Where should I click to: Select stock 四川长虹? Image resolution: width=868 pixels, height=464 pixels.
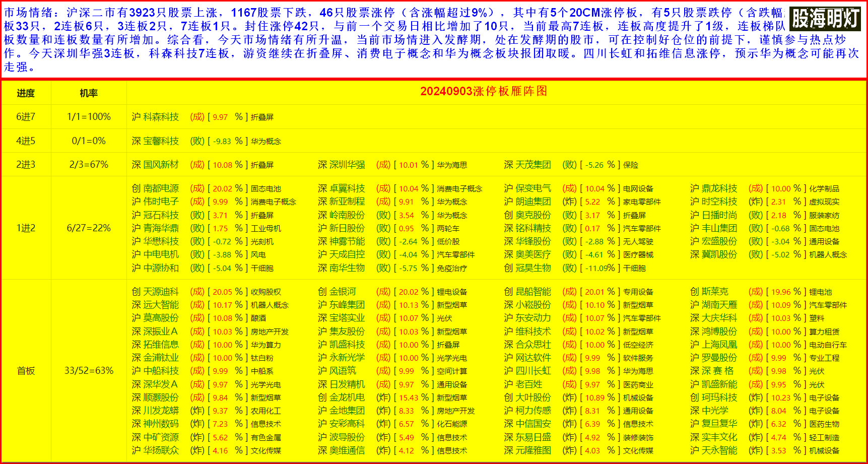533,371
